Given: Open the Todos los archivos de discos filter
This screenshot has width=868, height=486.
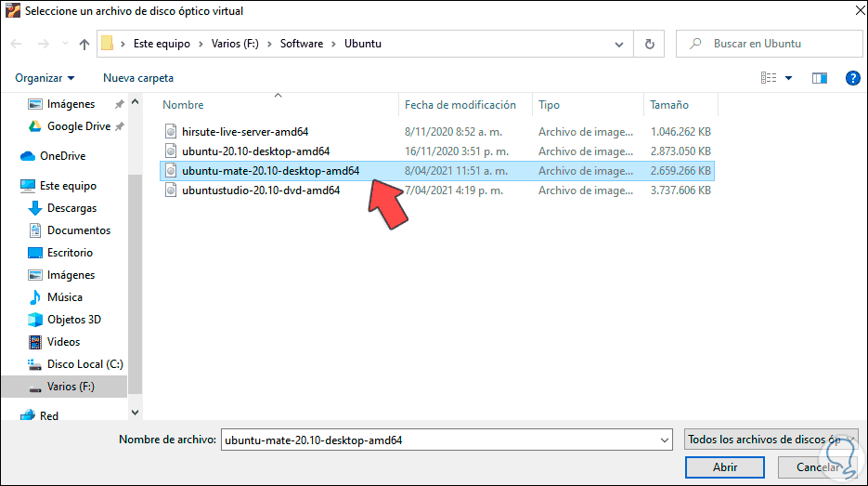Looking at the screenshot, I should click(x=771, y=440).
